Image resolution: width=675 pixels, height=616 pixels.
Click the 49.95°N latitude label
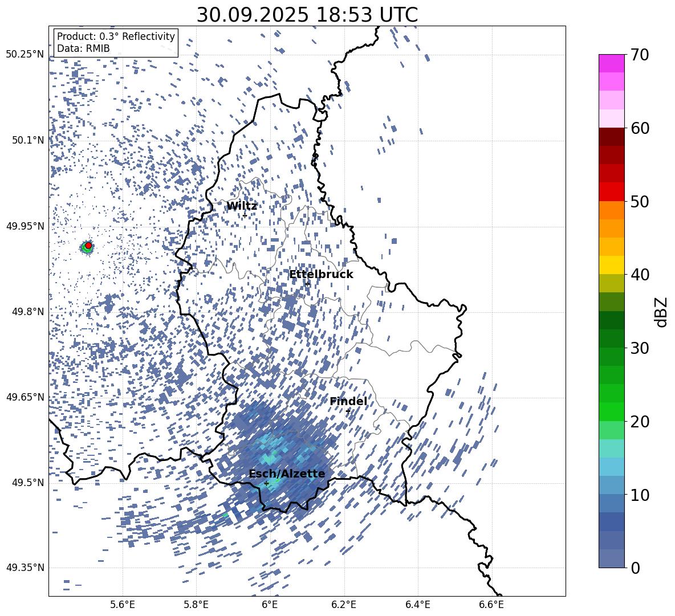[x=25, y=226]
